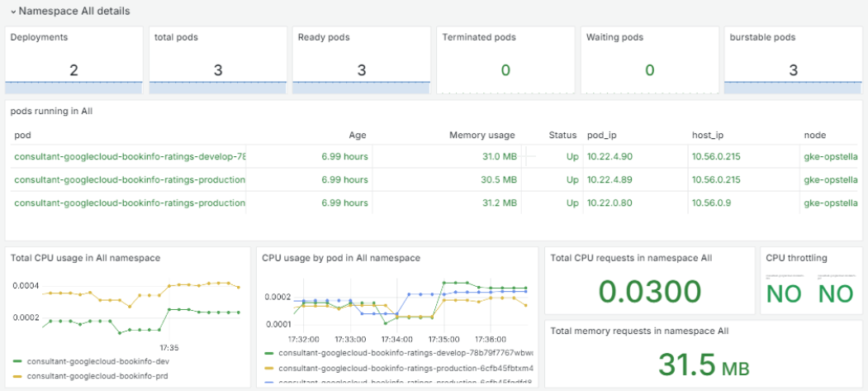Sort by the Status column header

pos(563,135)
